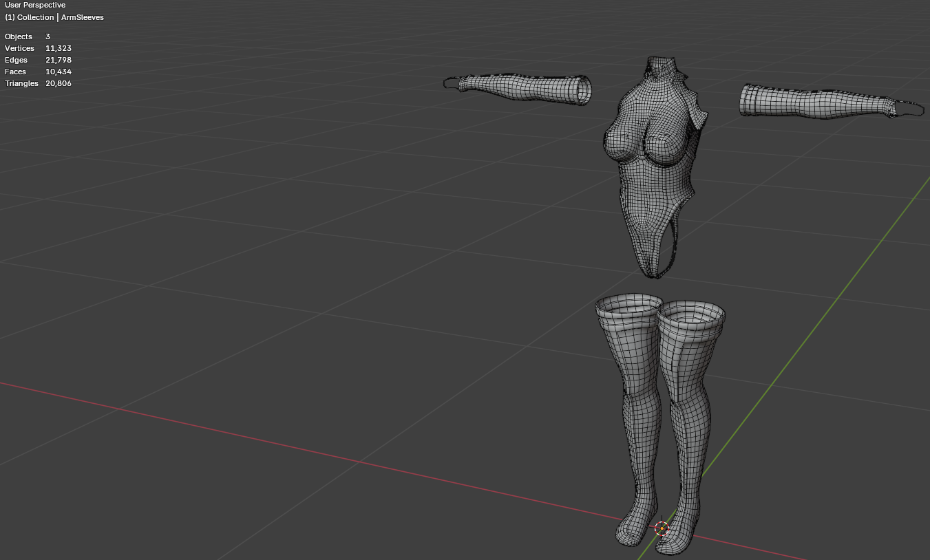Click the "Triangles 20,806" statistic
This screenshot has width=930, height=560.
[x=38, y=83]
